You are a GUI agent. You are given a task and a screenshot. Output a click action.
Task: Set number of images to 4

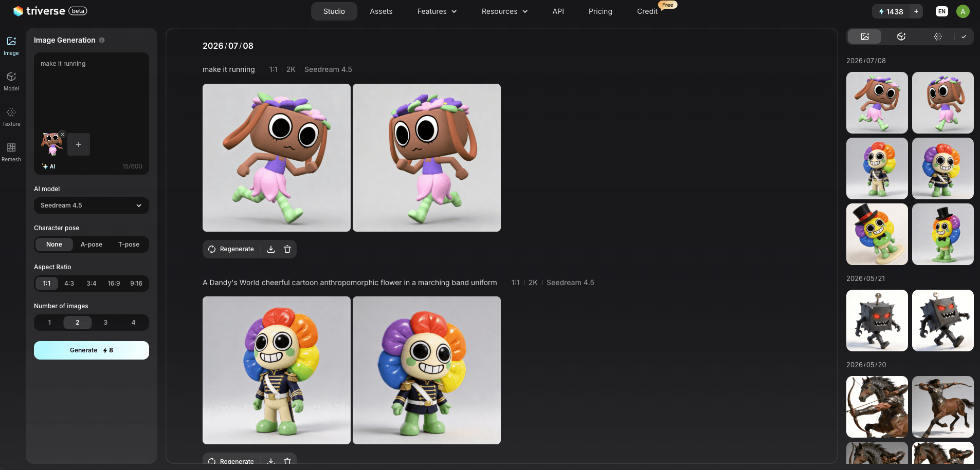point(134,323)
